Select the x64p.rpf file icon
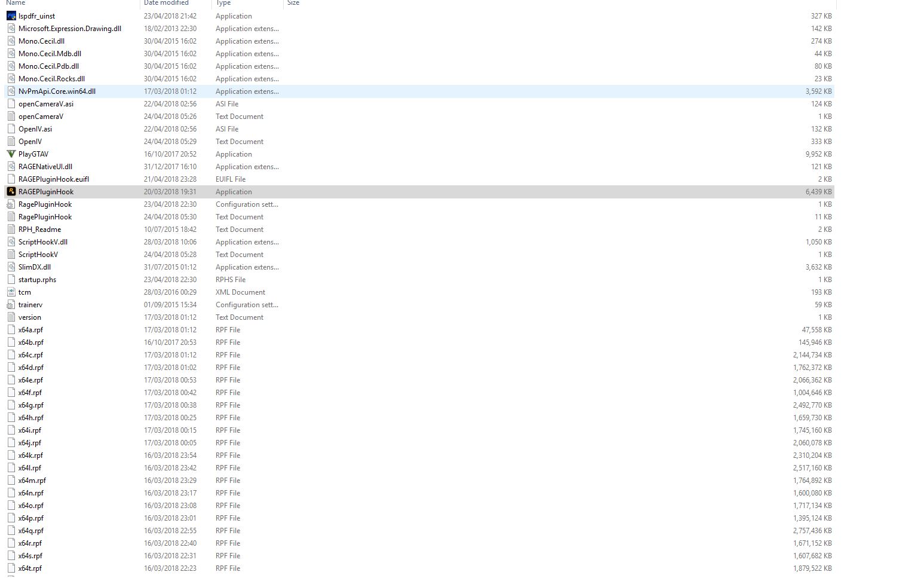 (11, 518)
